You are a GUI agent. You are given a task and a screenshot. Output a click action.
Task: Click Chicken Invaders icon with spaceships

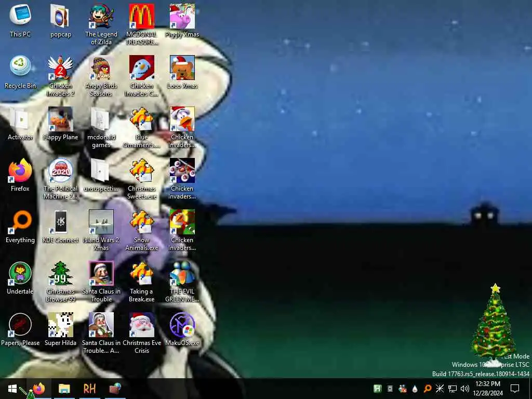tap(182, 170)
